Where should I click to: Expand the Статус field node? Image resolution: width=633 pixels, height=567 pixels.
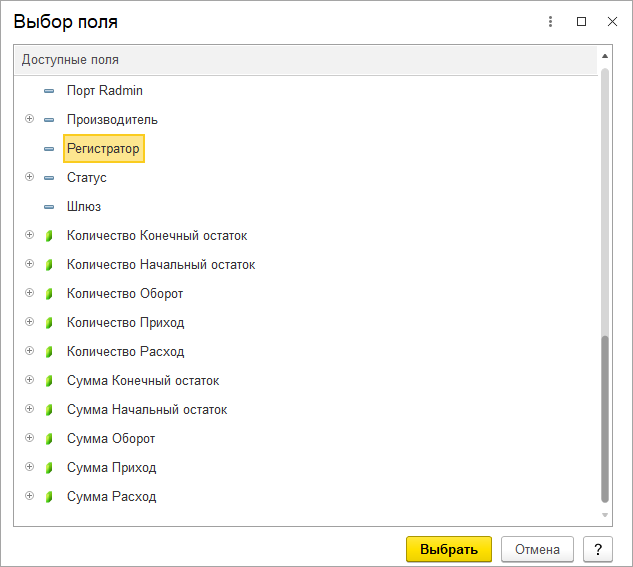pyautogui.click(x=29, y=177)
